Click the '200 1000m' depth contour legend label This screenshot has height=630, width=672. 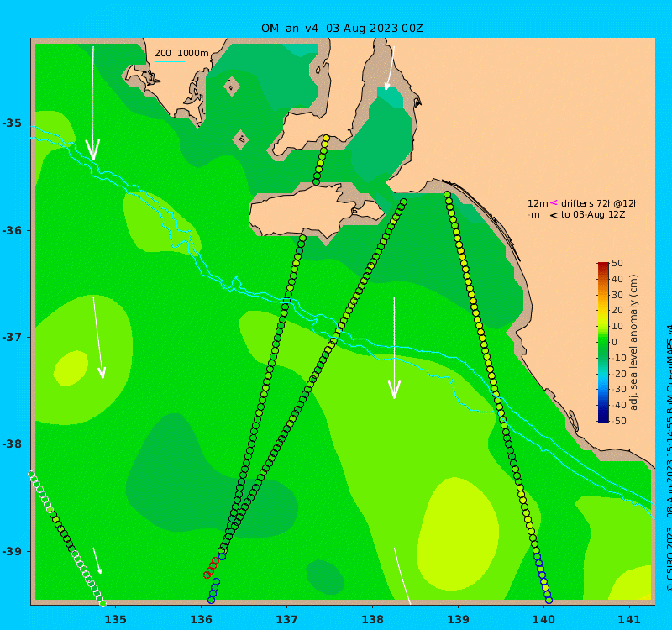[181, 53]
